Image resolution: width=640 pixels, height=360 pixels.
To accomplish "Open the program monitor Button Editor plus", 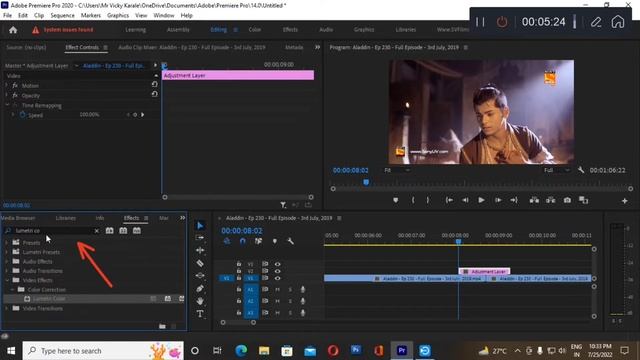I will click(624, 200).
